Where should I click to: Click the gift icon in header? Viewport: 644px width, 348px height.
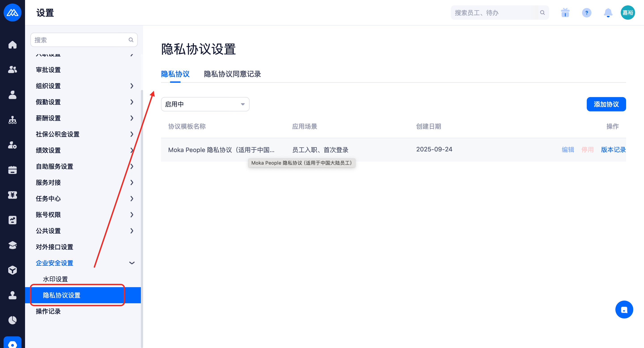coord(565,13)
